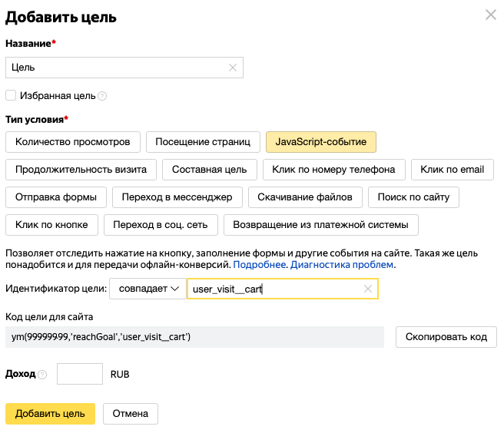Click the Добавить цель yellow button

pyautogui.click(x=50, y=413)
